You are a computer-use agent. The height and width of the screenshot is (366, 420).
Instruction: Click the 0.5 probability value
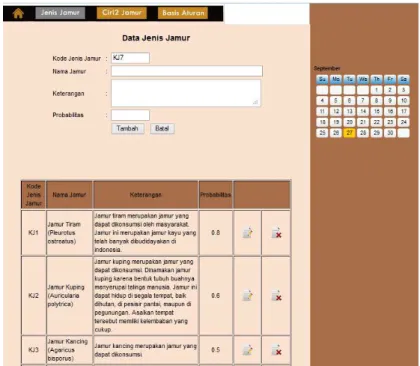click(x=216, y=350)
